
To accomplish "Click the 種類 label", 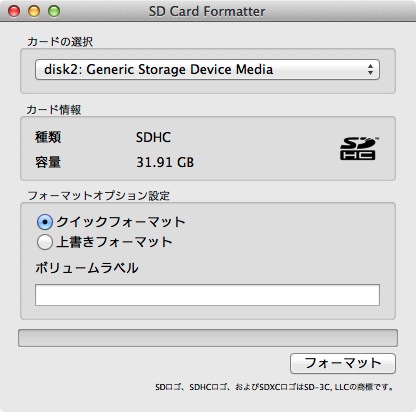I will click(x=48, y=137).
